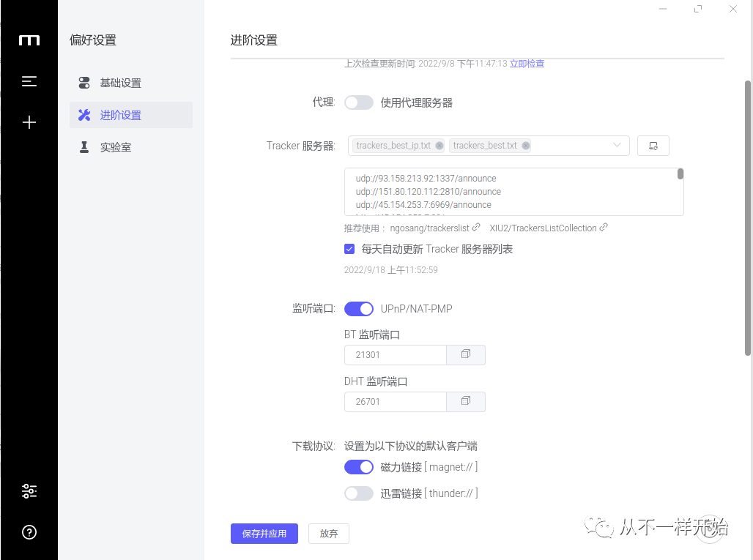This screenshot has height=560, width=753.
Task: Click the DHT port field showing 26701
Action: coord(396,402)
